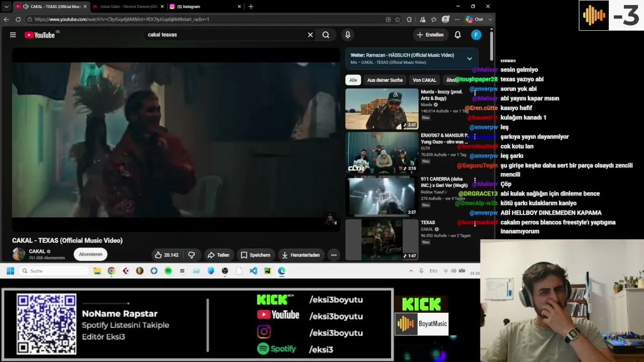The width and height of the screenshot is (644, 362).
Task: Click the Abonnieren subscribe button
Action: pyautogui.click(x=91, y=254)
